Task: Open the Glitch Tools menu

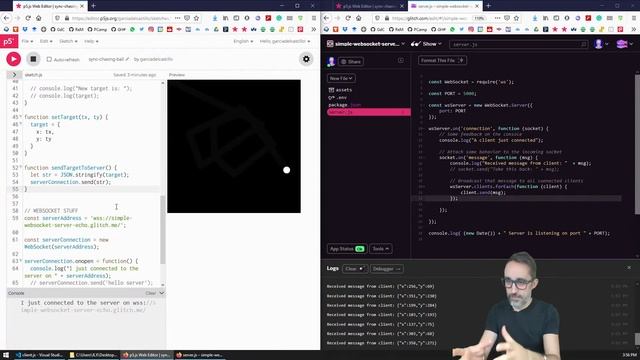Action: 380,249
